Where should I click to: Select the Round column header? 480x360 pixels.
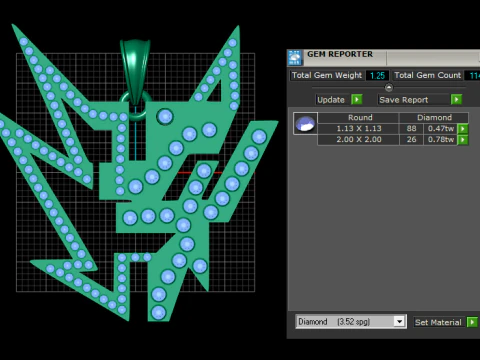pyautogui.click(x=360, y=117)
